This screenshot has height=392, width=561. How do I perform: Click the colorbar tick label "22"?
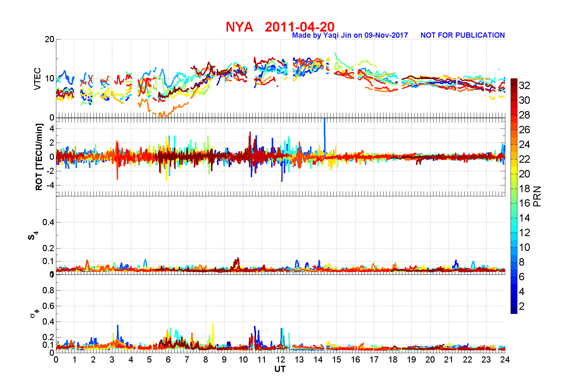pos(524,159)
